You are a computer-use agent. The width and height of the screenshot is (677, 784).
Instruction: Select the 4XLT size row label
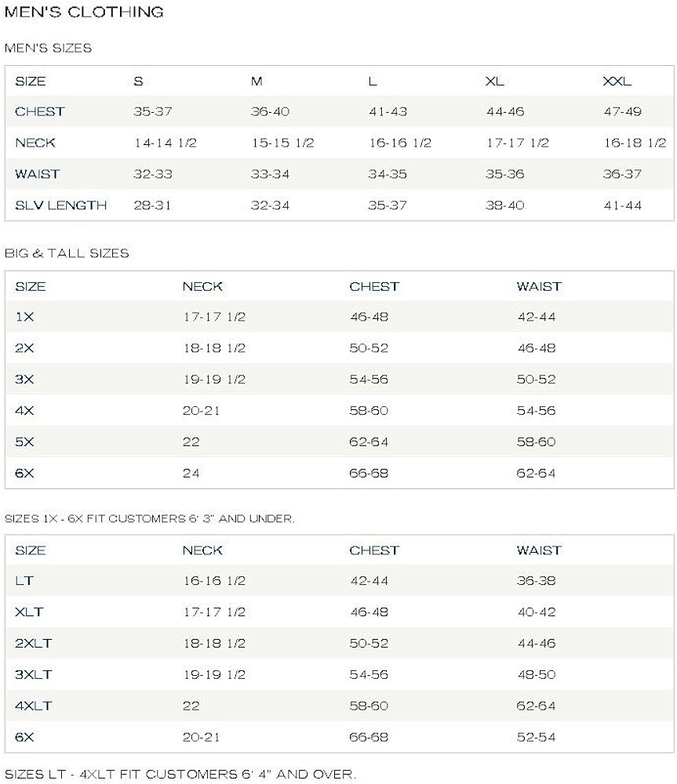33,706
